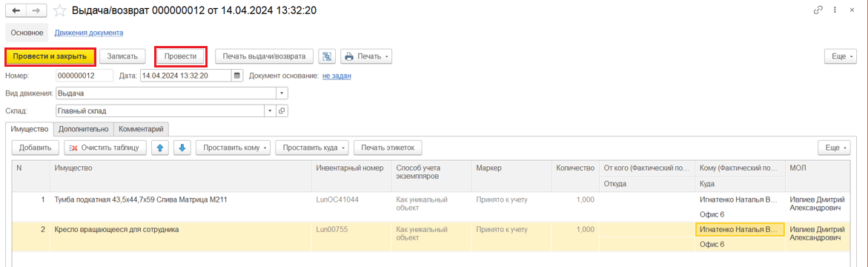Viewport: 868px width, 267px height.
Task: Expand the top Еще menu
Action: pos(840,56)
